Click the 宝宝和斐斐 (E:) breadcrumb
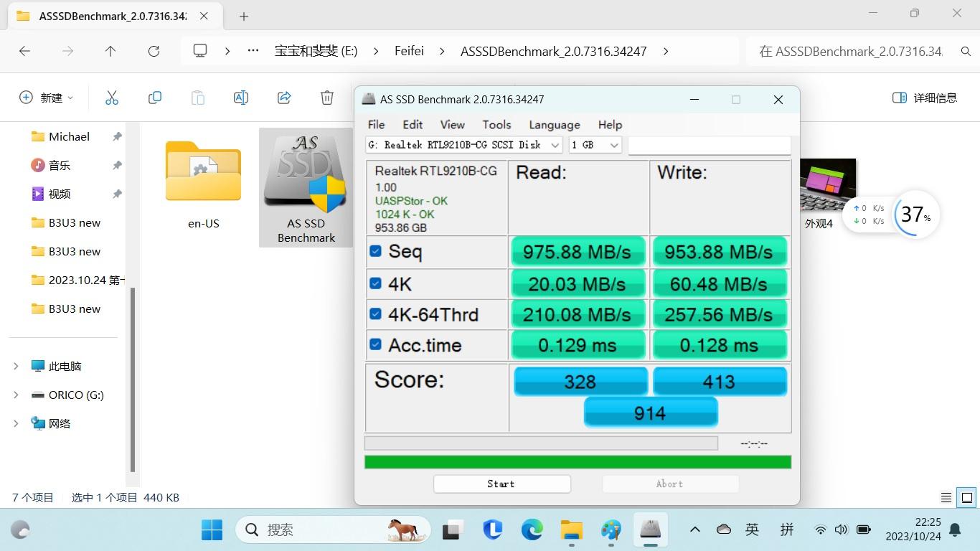The width and height of the screenshot is (980, 551). click(316, 51)
